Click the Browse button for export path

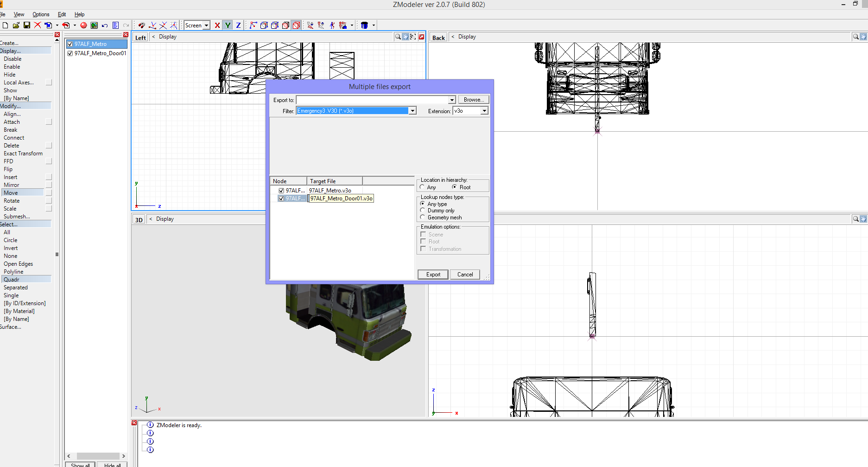pyautogui.click(x=473, y=99)
